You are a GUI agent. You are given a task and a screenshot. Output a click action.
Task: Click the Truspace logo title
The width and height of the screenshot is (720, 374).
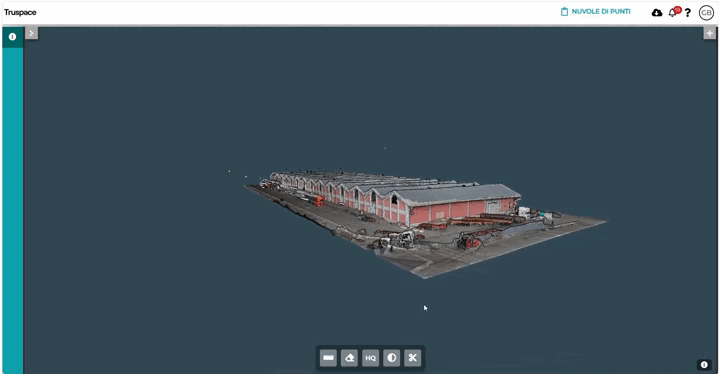pyautogui.click(x=20, y=12)
